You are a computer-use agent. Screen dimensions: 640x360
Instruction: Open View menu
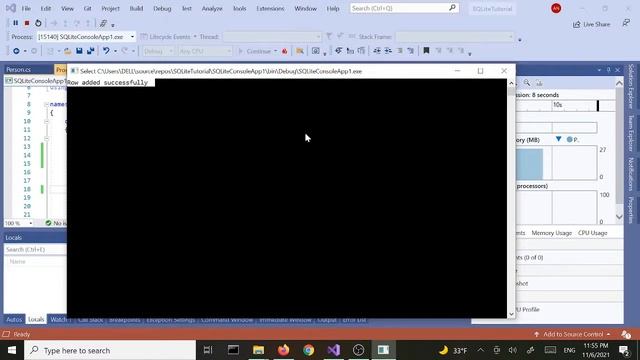(67, 9)
